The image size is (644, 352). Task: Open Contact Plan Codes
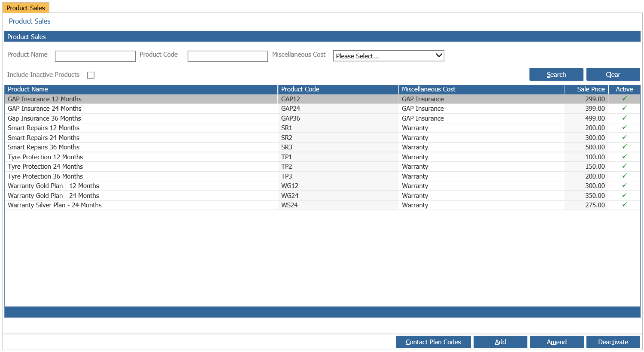tap(433, 342)
